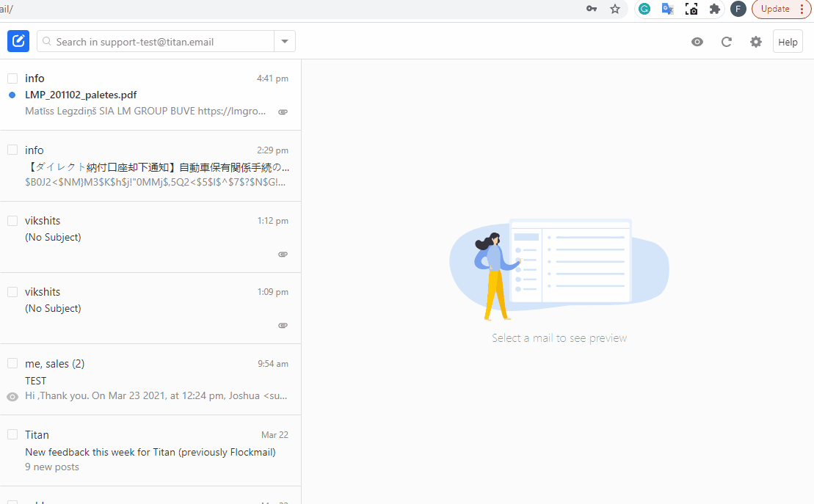The height and width of the screenshot is (504, 814).
Task: Open New feedback this week for Titan email
Action: [x=150, y=450]
